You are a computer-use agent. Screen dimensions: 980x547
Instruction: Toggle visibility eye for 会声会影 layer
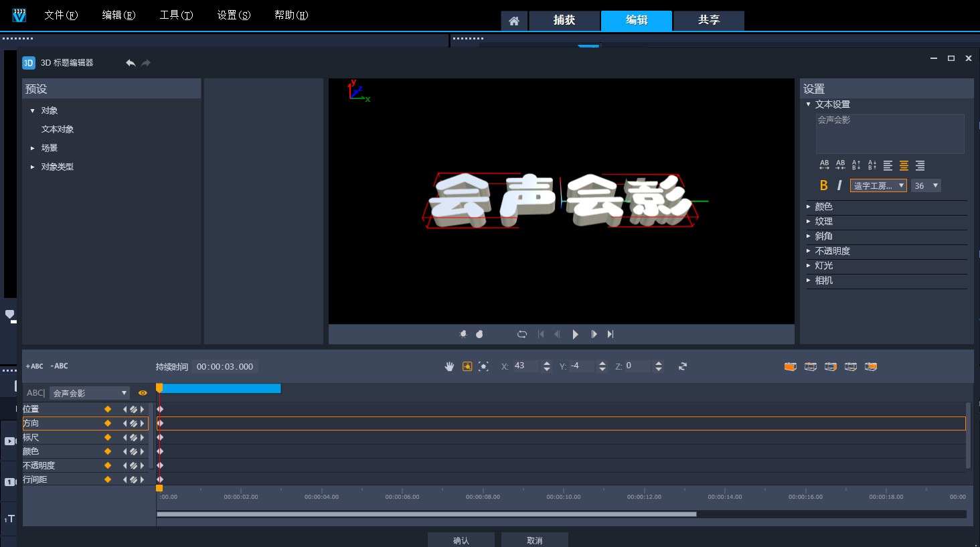click(143, 393)
